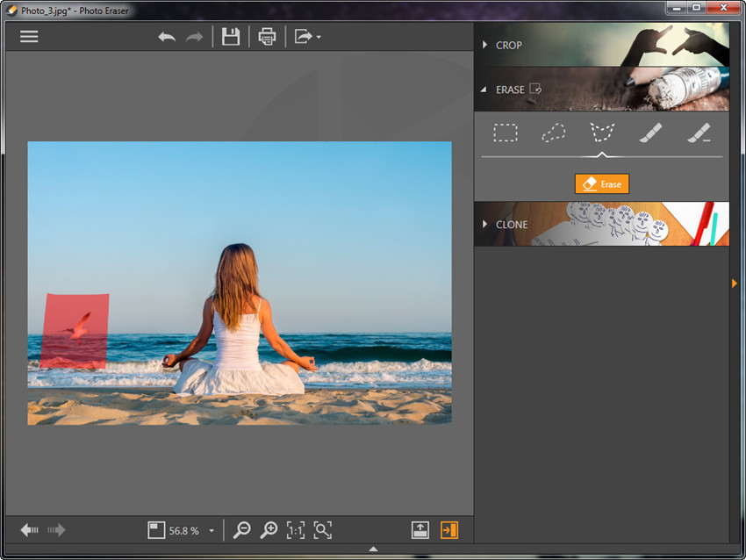Expand the CROP panel
746x560 pixels.
(x=484, y=45)
